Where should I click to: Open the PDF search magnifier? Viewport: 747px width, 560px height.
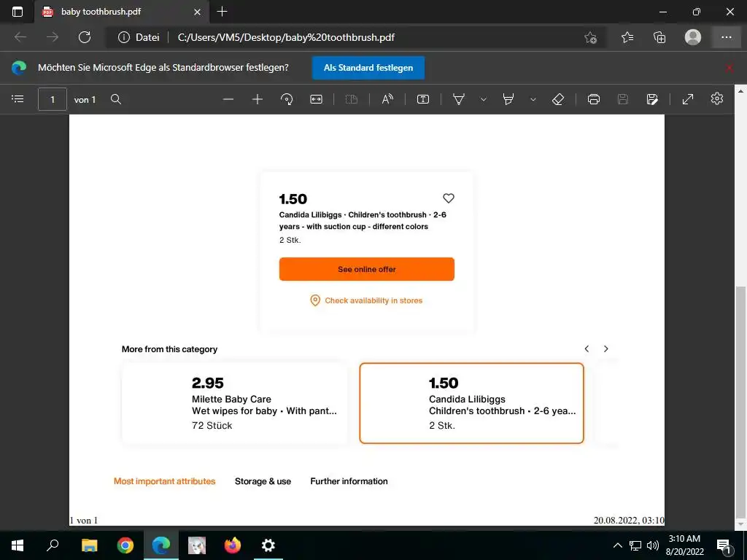(116, 99)
